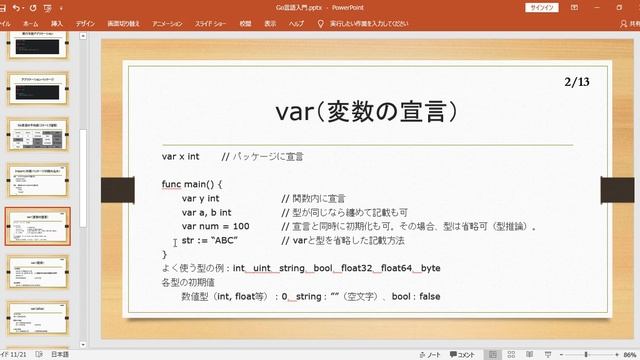Image resolution: width=640 pixels, height=360 pixels.
Task: Open the 校閲 (Review) tab
Action: click(x=245, y=24)
